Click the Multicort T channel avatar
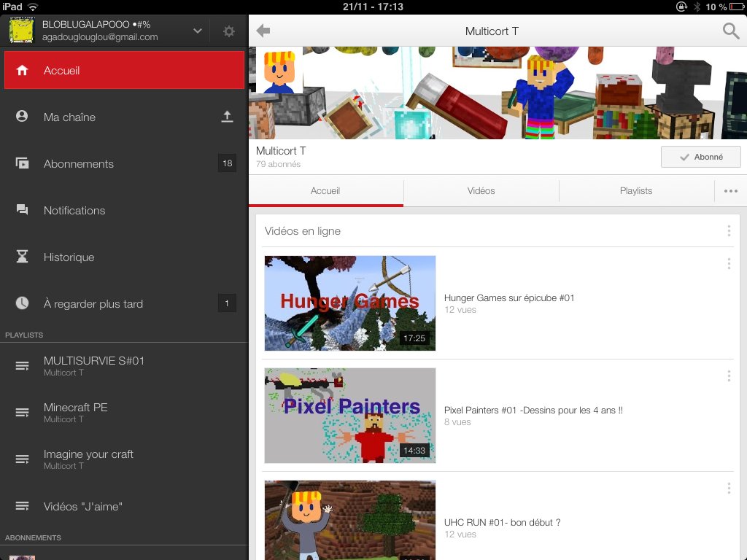The image size is (747, 560). tap(279, 71)
